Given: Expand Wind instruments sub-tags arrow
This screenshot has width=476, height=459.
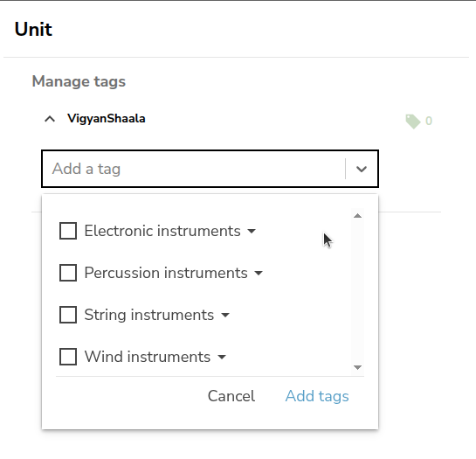Looking at the screenshot, I should (222, 358).
